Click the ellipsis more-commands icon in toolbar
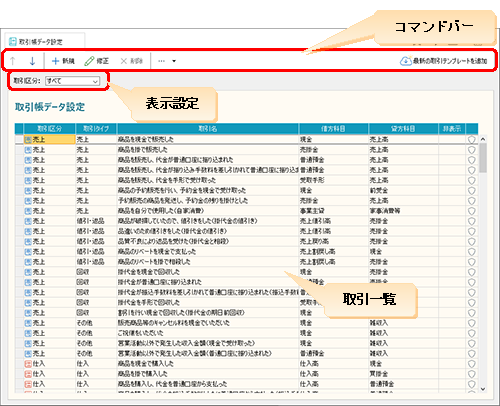 162,61
